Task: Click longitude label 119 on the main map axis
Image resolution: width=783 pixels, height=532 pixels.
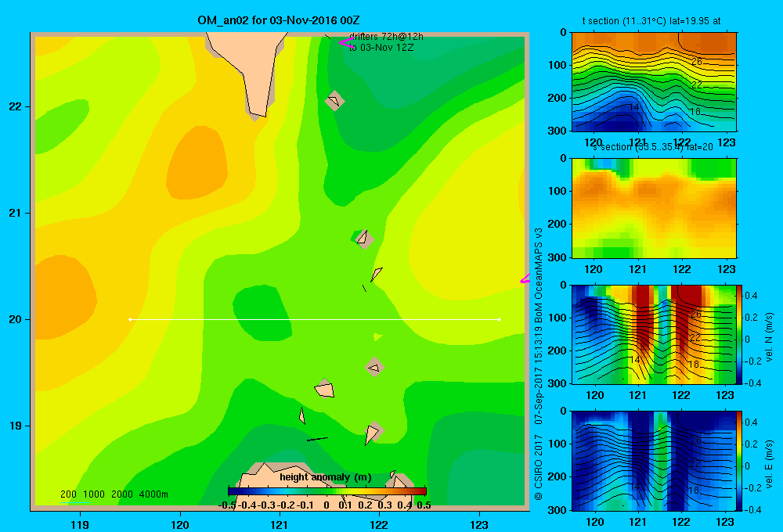Action: point(80,525)
